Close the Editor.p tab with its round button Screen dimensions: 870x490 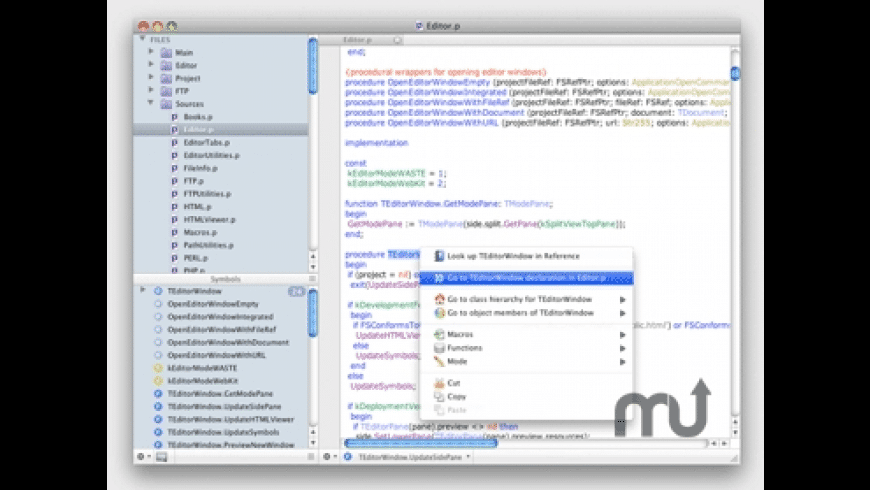(x=398, y=40)
